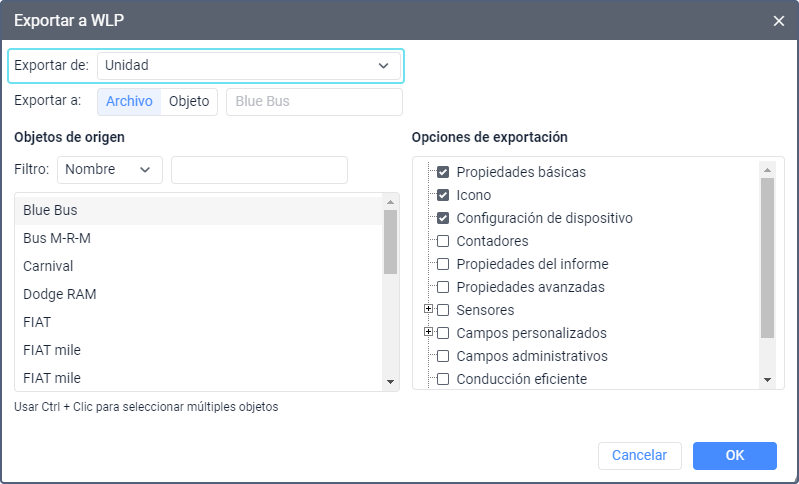Select Dodge RAM in the source list
799x484 pixels.
coord(60,294)
